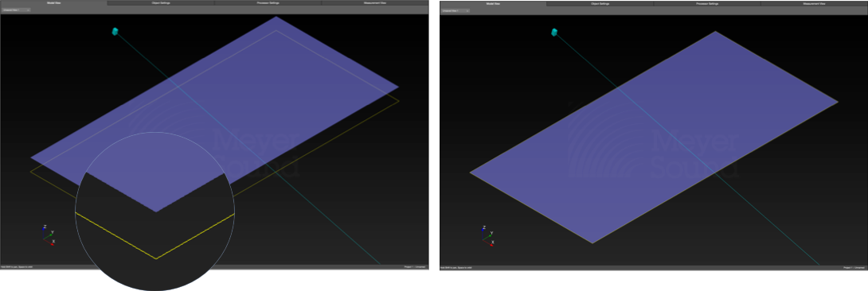This screenshot has width=868, height=291.
Task: Expand the view dropdown in right window
Action: point(456,10)
